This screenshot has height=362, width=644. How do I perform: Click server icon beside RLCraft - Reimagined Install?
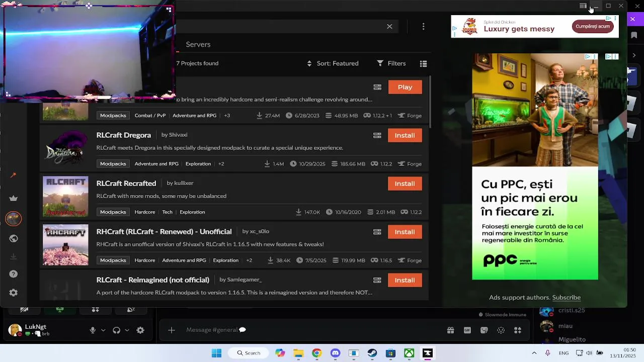pos(377,280)
